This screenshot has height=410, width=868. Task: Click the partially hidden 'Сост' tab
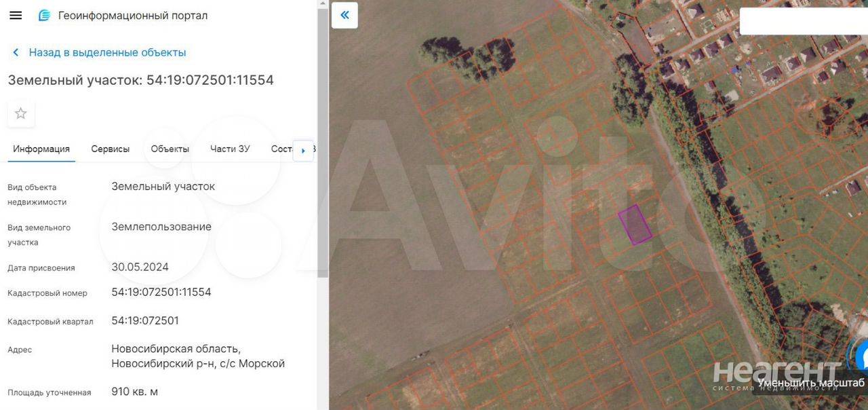click(x=281, y=149)
